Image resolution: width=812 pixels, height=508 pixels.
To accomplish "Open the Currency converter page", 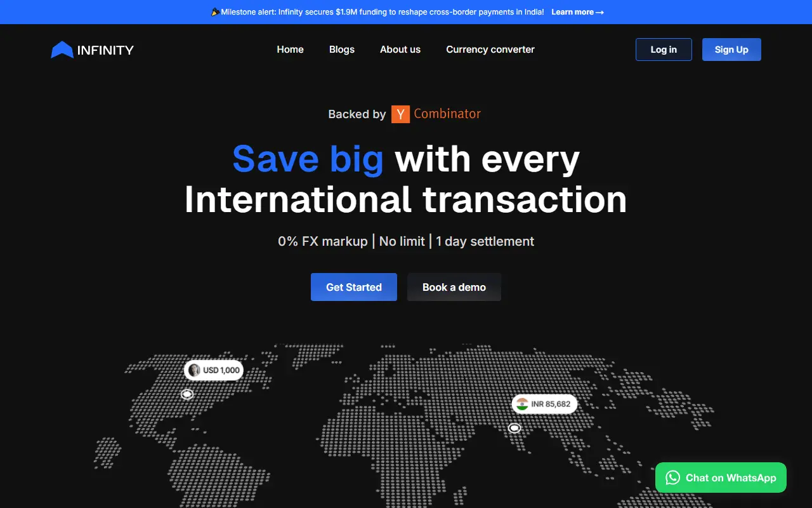I will coord(490,50).
